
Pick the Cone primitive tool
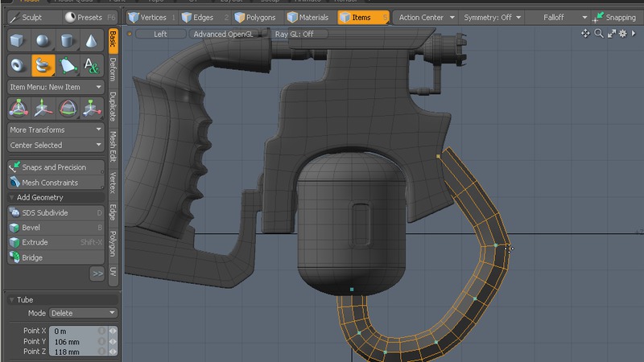[91, 41]
